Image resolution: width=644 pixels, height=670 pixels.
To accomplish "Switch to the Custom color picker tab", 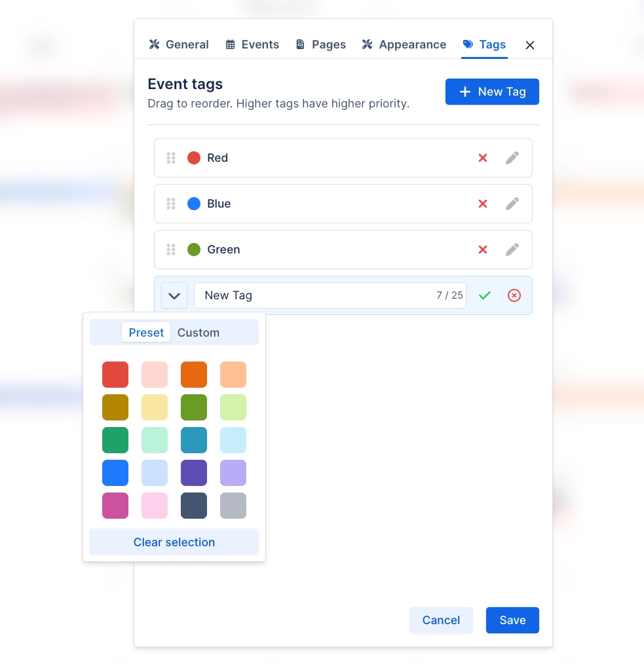I will [199, 332].
